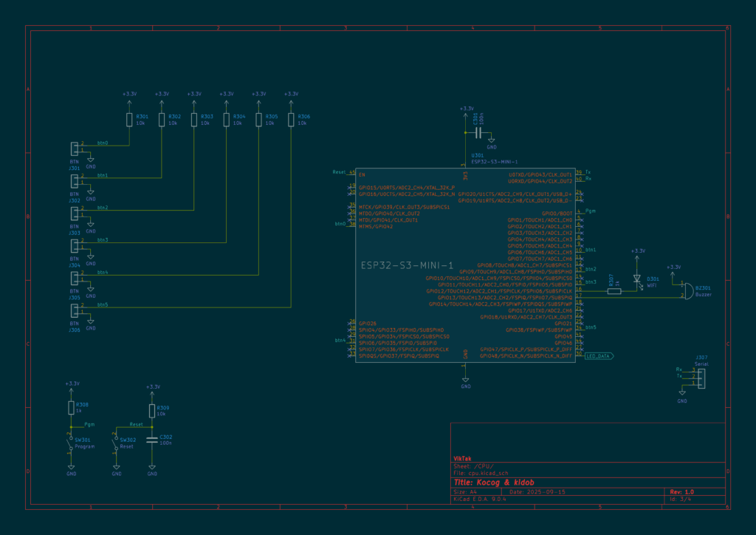The height and width of the screenshot is (535, 756).
Task: Select the btn0 net label near J301
Action: pyautogui.click(x=102, y=143)
